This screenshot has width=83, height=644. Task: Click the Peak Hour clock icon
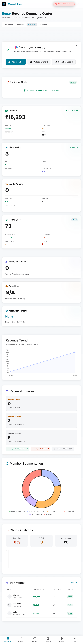(7, 286)
